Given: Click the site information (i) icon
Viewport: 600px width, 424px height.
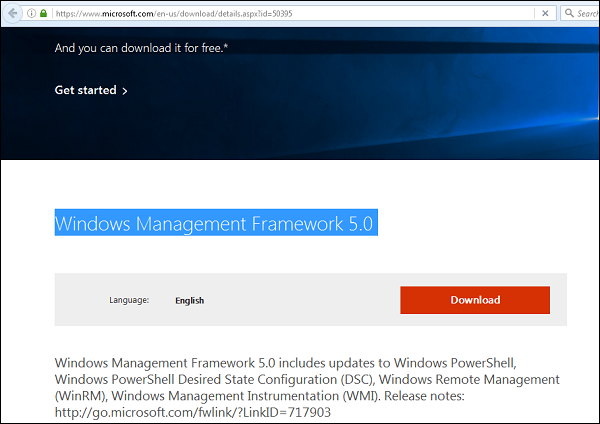Looking at the screenshot, I should pos(31,14).
